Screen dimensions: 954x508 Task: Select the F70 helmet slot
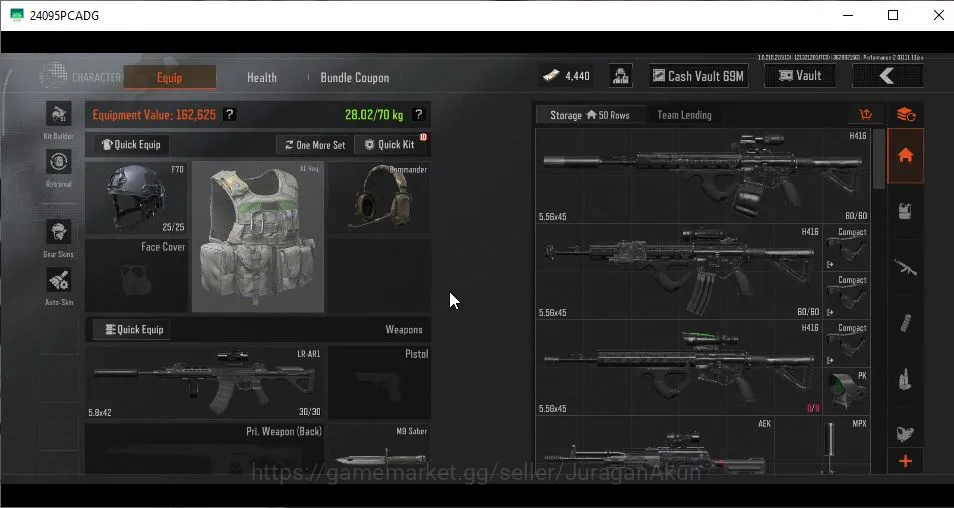136,198
